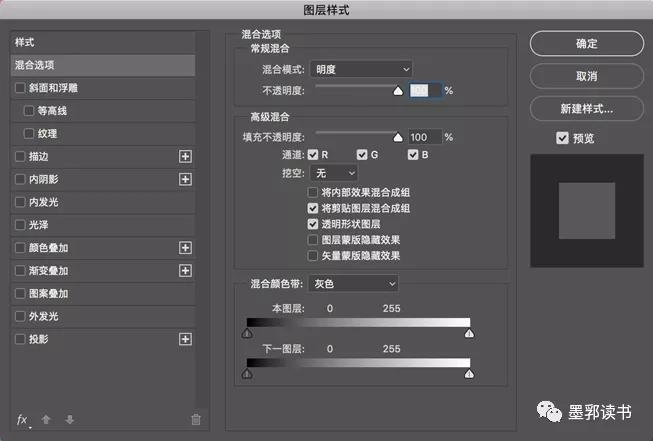Open the 挖空 dropdown showing 无
This screenshot has width=653, height=441.
(334, 173)
